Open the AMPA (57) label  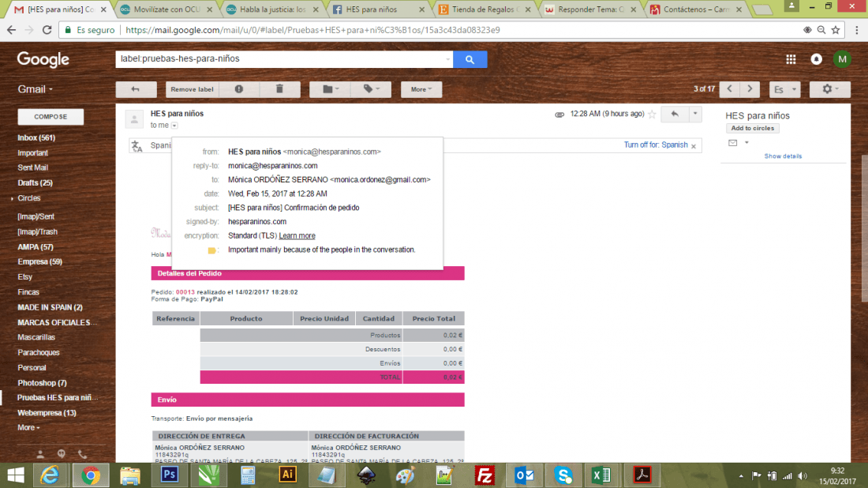[36, 247]
